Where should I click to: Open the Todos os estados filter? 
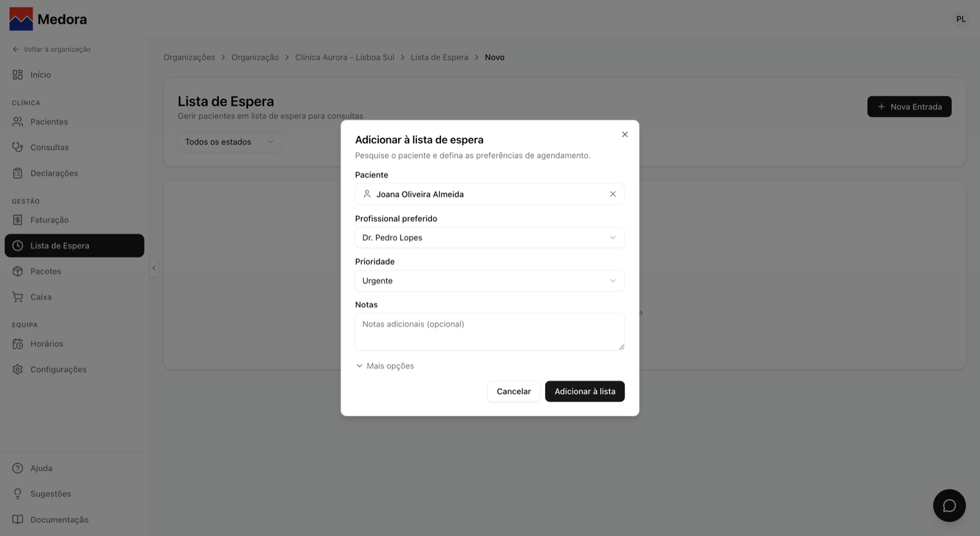tap(230, 142)
